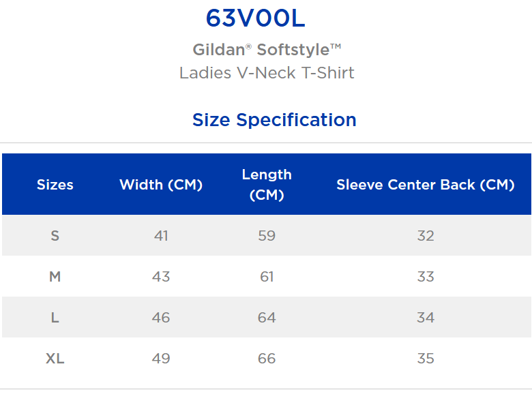Screen dimensions: 532x420
Task: Select the M size row label
Action: tap(55, 277)
